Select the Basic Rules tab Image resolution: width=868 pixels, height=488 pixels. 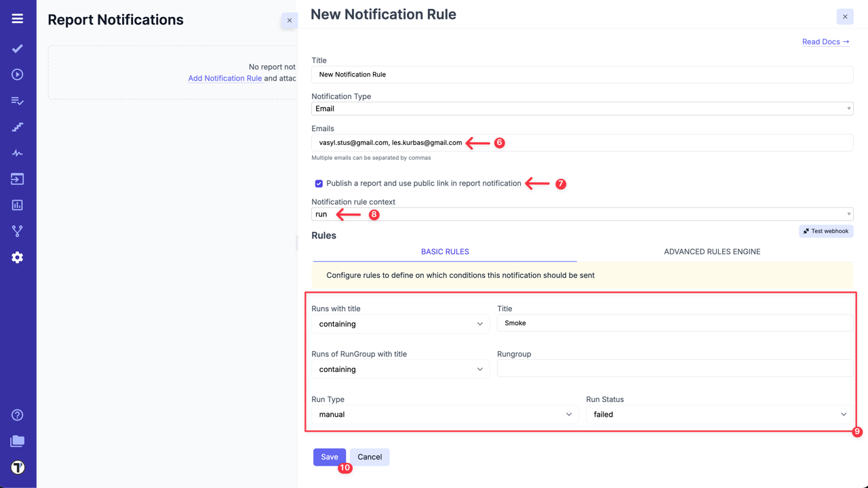(445, 251)
